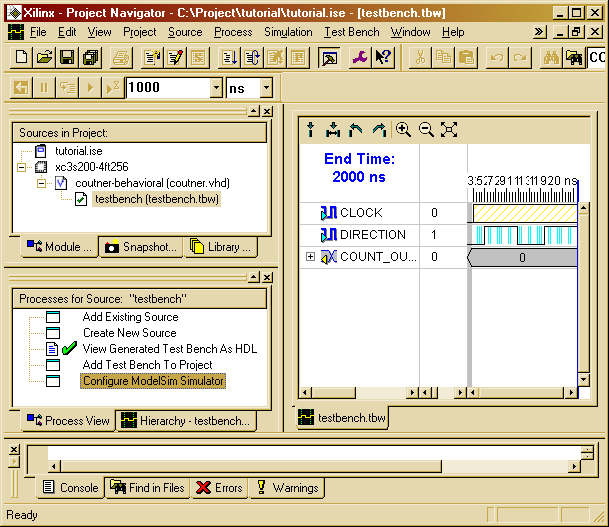Click the New file toolbar icon

click(21, 58)
